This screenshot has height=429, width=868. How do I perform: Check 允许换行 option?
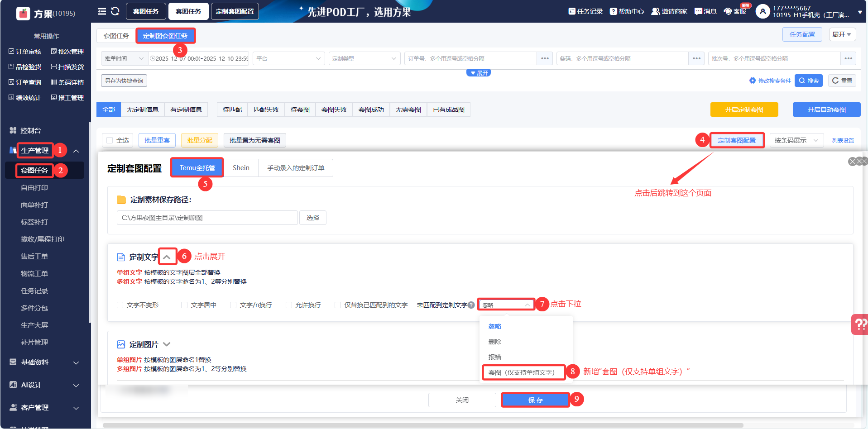click(x=289, y=305)
